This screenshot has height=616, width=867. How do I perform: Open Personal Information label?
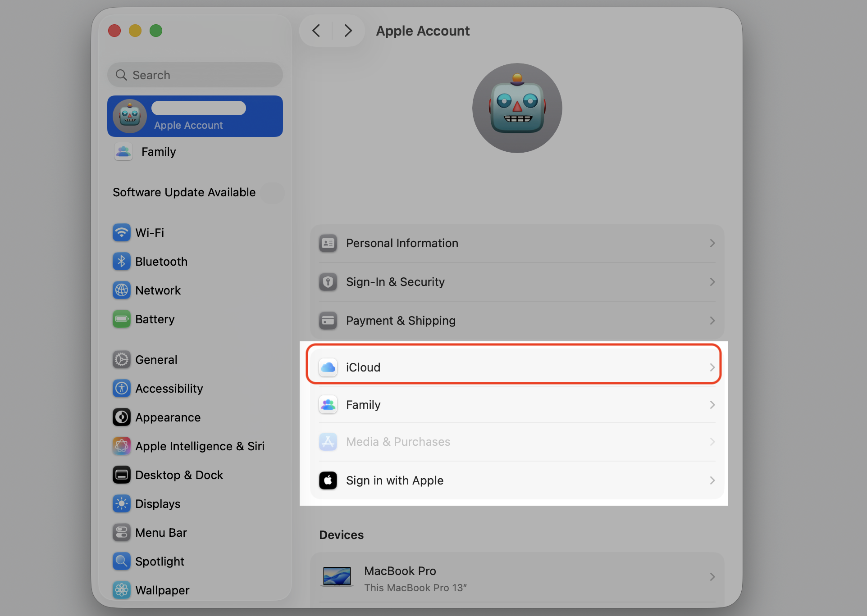402,243
